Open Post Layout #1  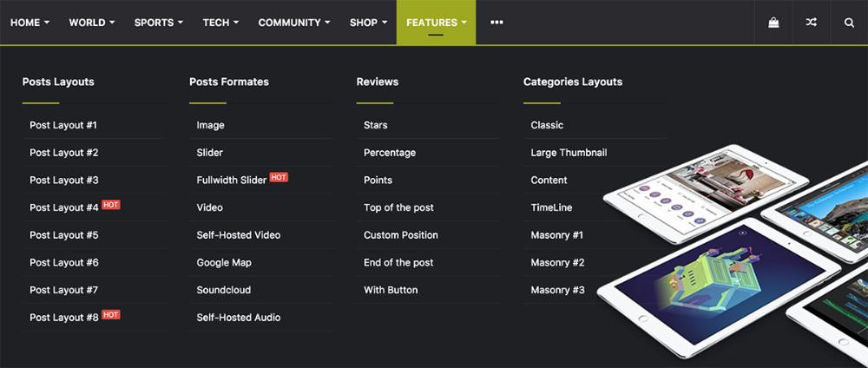coord(63,125)
